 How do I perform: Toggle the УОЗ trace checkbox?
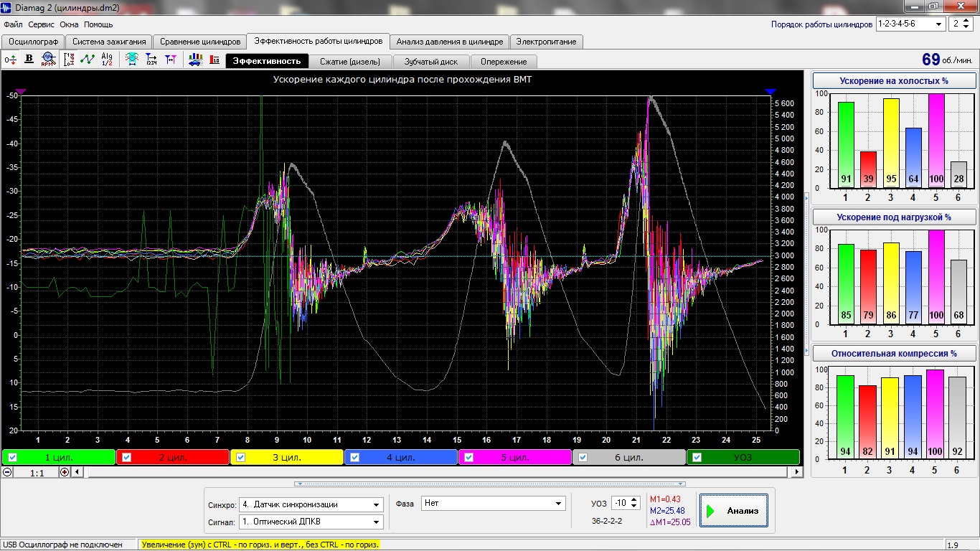coord(697,458)
